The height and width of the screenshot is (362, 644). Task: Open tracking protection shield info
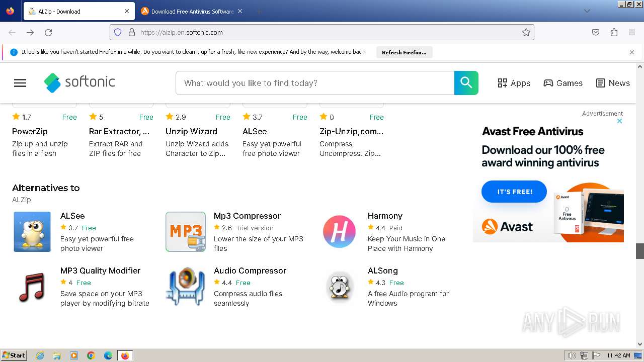118,32
